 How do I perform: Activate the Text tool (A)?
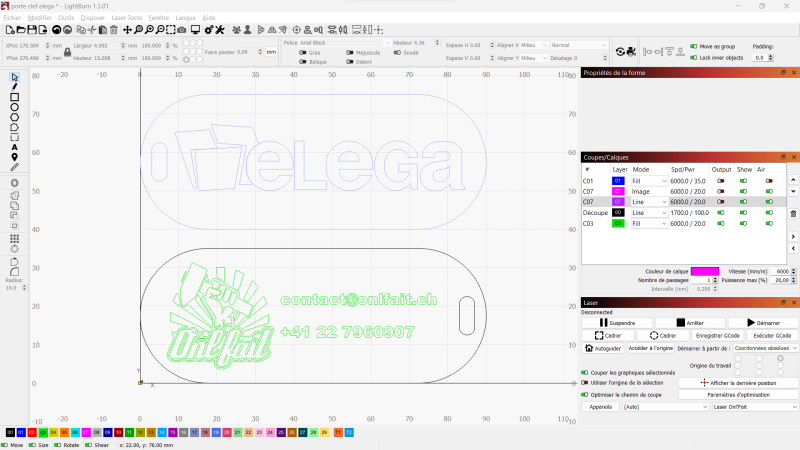(x=14, y=147)
